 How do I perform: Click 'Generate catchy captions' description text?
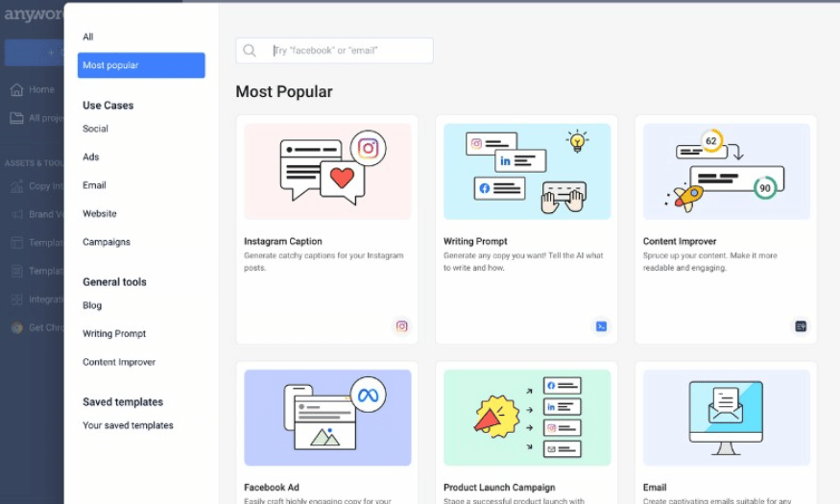point(324,261)
